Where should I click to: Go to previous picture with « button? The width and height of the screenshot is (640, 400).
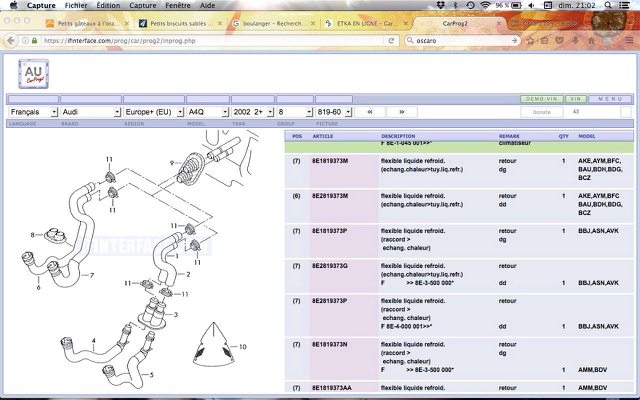(370, 112)
